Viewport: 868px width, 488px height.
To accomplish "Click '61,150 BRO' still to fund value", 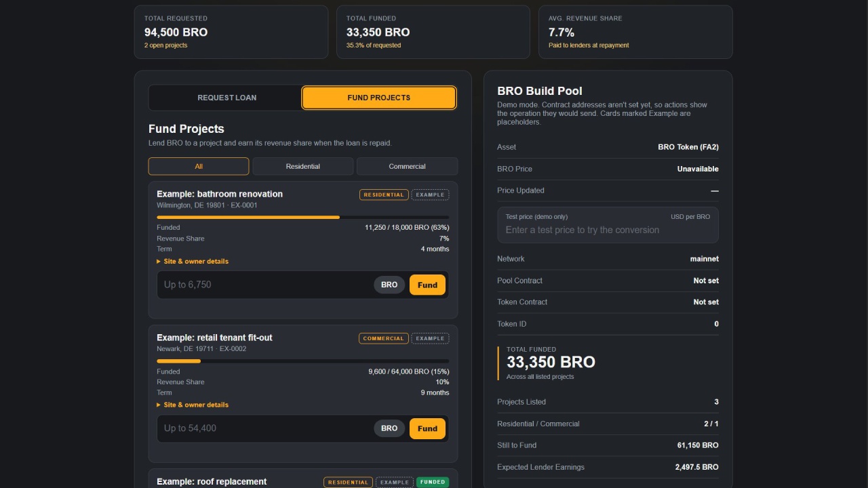I will [698, 445].
